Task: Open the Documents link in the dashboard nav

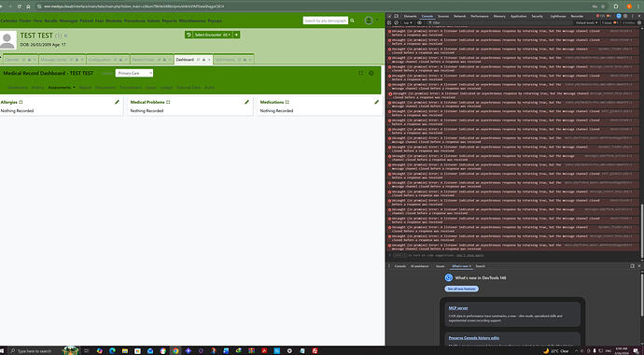Action: (x=105, y=88)
